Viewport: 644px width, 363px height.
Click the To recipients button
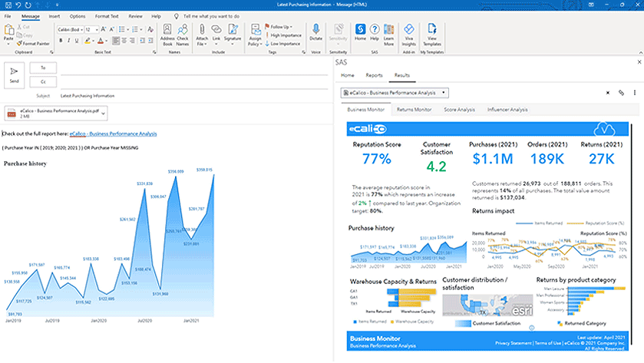tap(43, 68)
